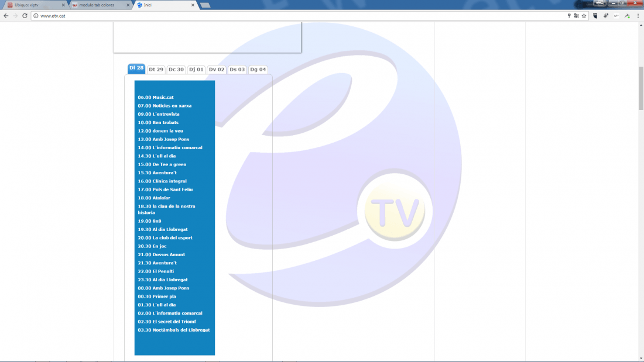Translate this page icon
The image size is (644, 362).
(576, 16)
